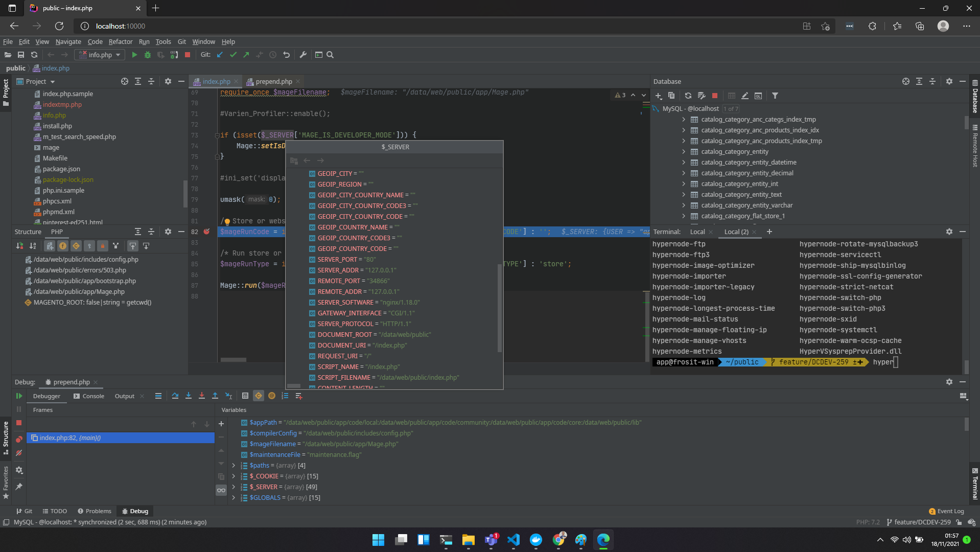Stop the process with the red toolbar square
The image size is (980, 552).
(188, 55)
